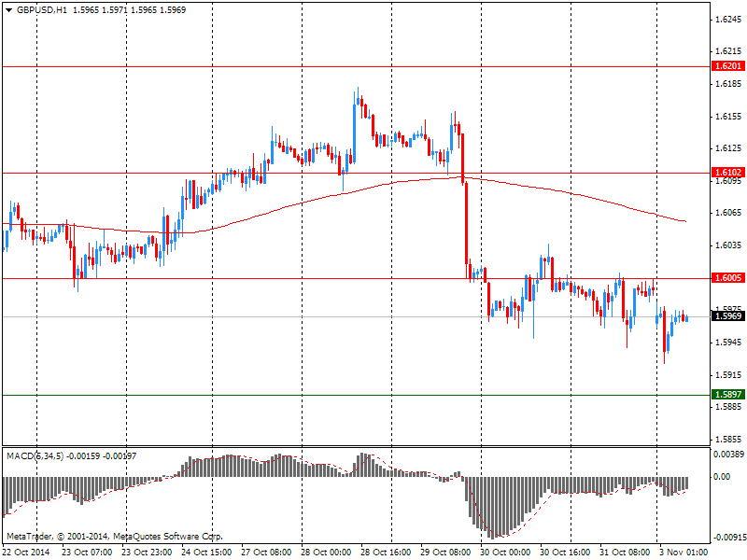Click the 31 Oct 08:00 time label
The height and width of the screenshot is (560, 747).
pyautogui.click(x=625, y=553)
